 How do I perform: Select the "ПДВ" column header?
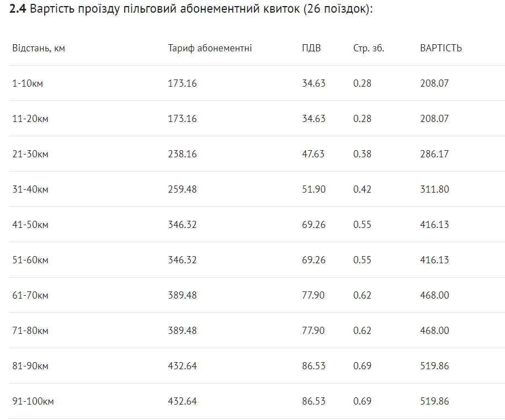tap(311, 48)
